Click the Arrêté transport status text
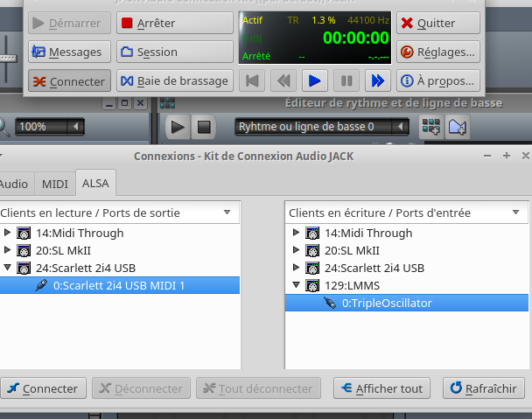 (256, 56)
